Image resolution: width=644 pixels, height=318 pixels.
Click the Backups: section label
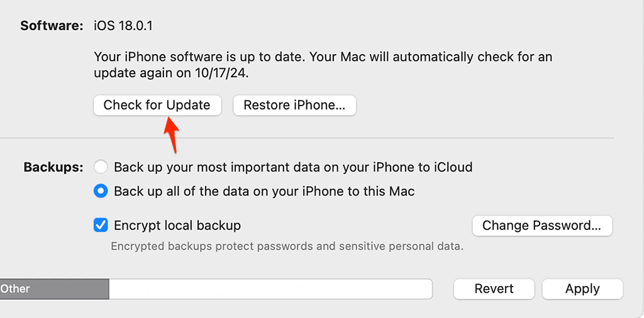53,167
